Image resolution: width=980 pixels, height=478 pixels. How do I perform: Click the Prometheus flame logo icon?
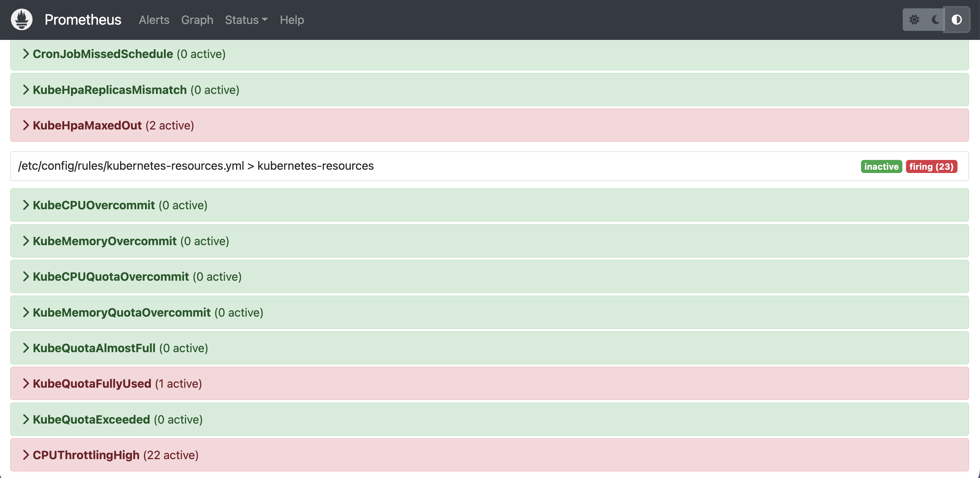pos(22,19)
